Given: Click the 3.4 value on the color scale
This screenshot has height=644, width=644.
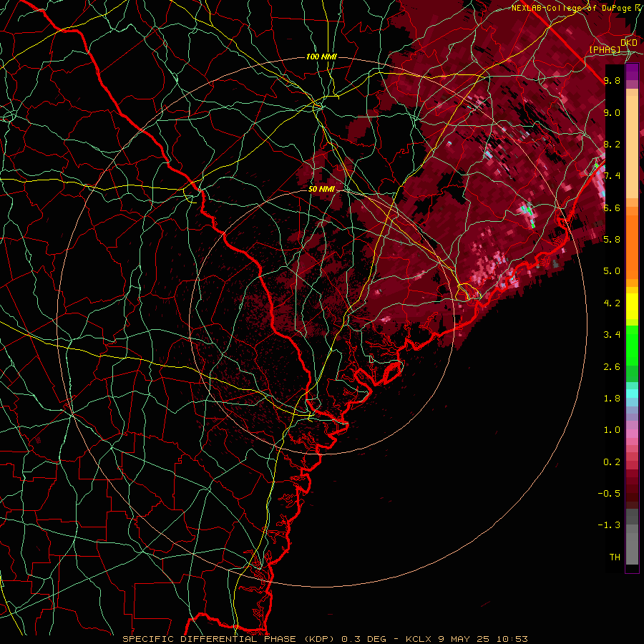Looking at the screenshot, I should (612, 335).
